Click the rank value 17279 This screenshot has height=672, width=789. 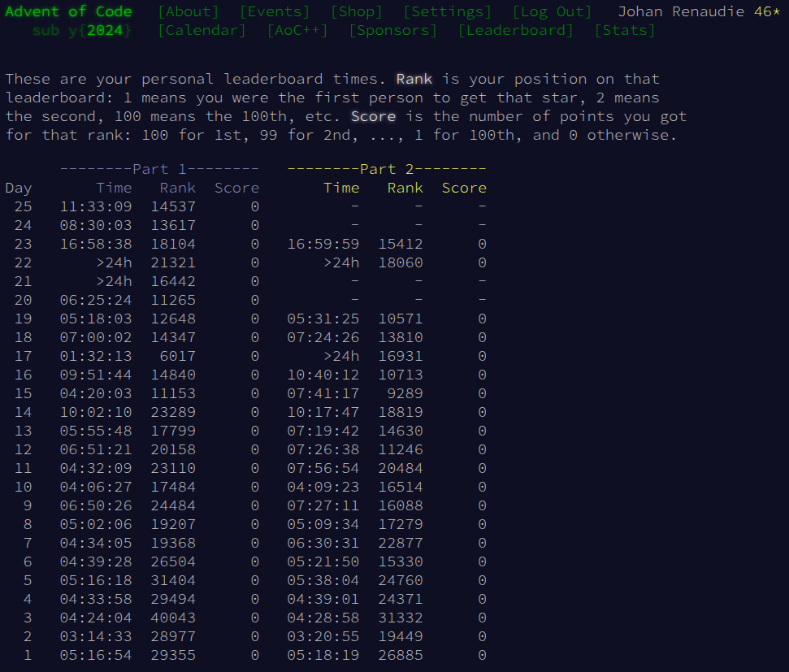tap(401, 524)
